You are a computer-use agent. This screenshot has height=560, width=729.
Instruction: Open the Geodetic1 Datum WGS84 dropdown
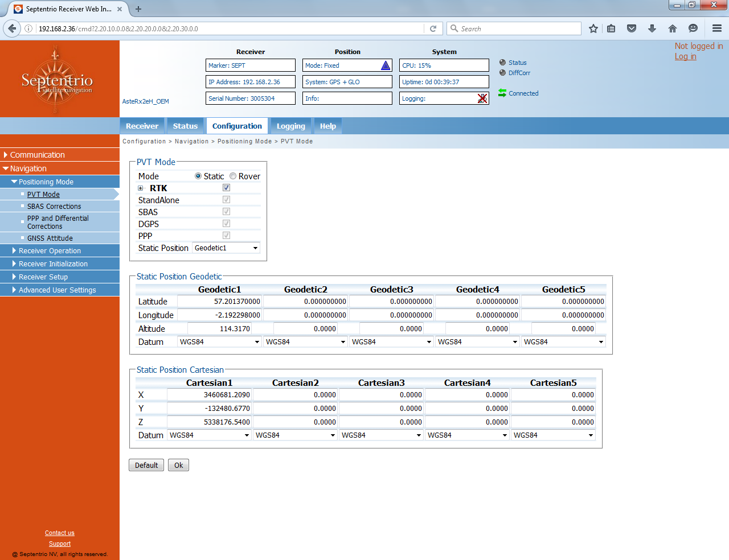(219, 342)
